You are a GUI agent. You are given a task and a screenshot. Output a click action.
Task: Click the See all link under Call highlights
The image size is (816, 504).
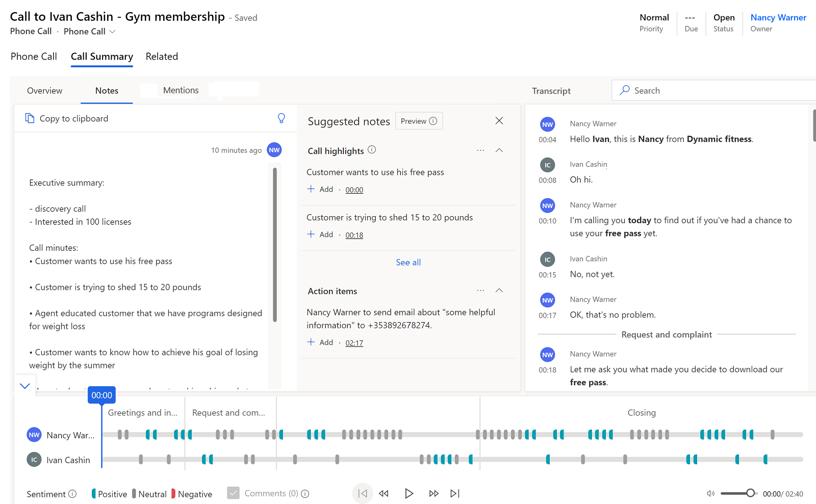(408, 262)
